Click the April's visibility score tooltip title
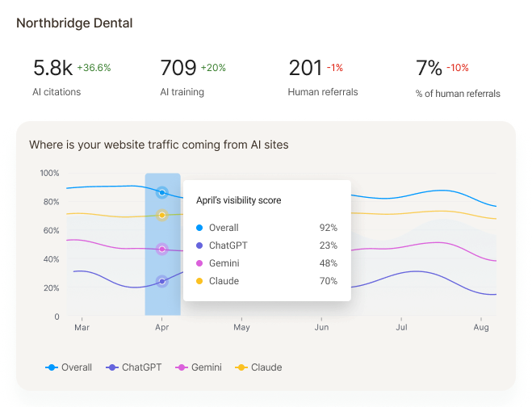The image size is (532, 407). coord(238,200)
